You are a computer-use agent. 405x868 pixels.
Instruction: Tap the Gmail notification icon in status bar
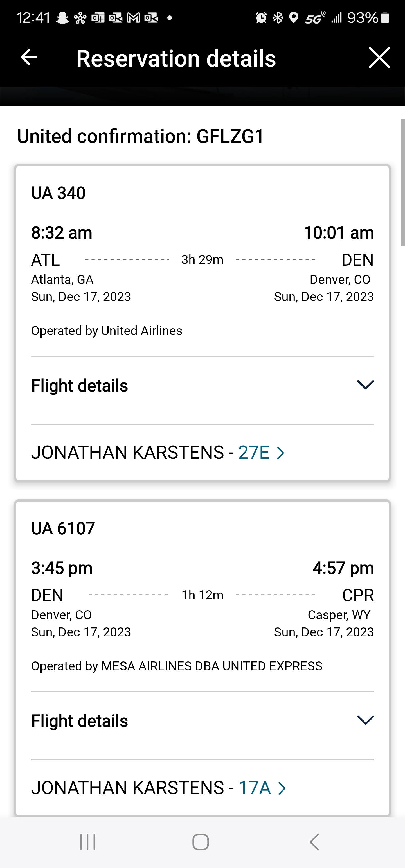[x=133, y=17]
